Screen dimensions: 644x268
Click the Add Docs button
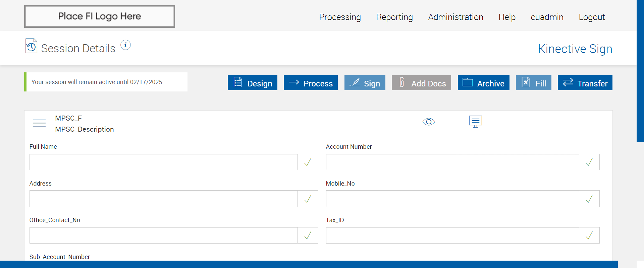[x=421, y=83]
